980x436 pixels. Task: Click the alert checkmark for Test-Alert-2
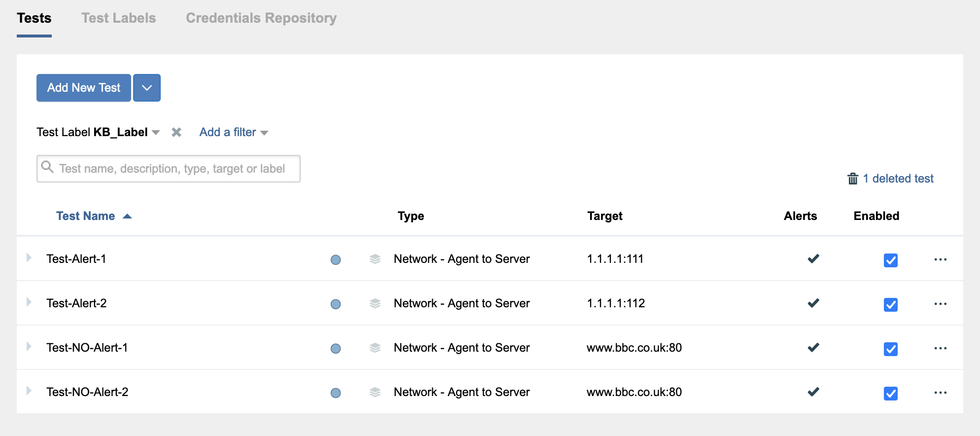[x=813, y=303]
